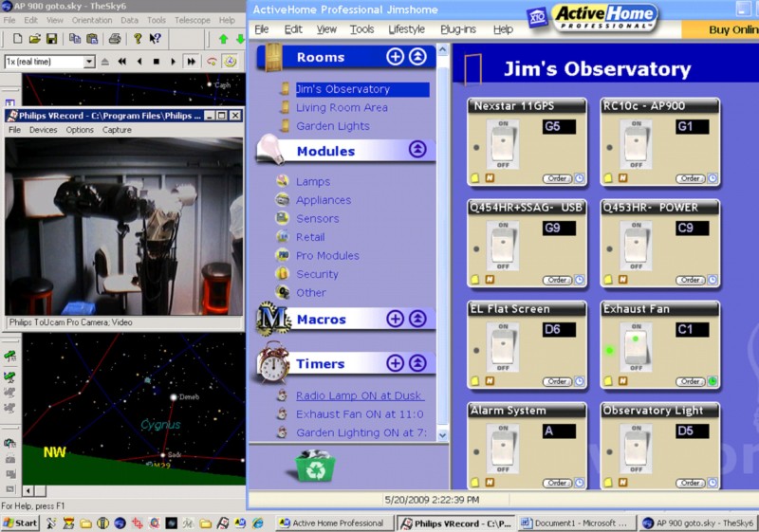The image size is (759, 532).
Task: Add a new timer with the Timers plus icon
Action: (395, 363)
